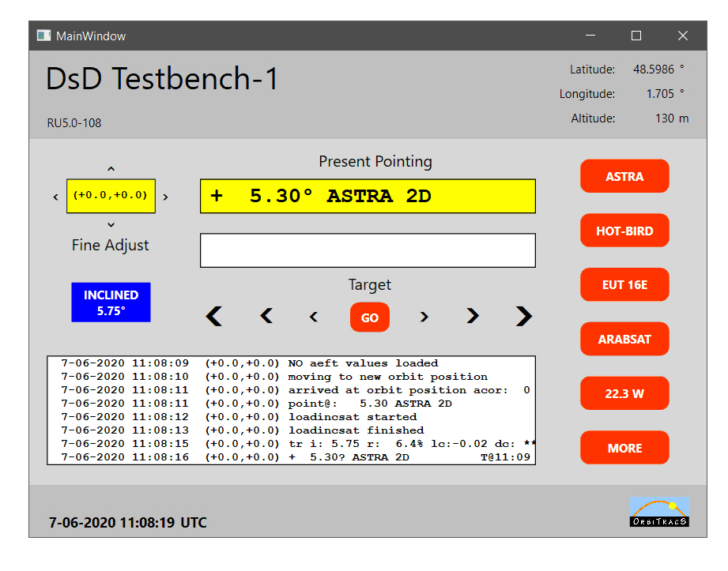
Task: Click the Fine Adjust left arrow
Action: (x=55, y=197)
